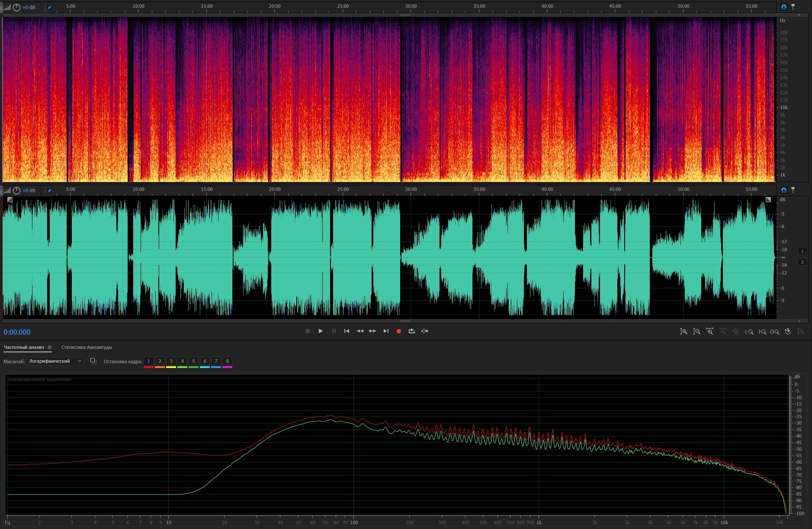Move playhead to next marker
812x529 pixels.
point(386,331)
